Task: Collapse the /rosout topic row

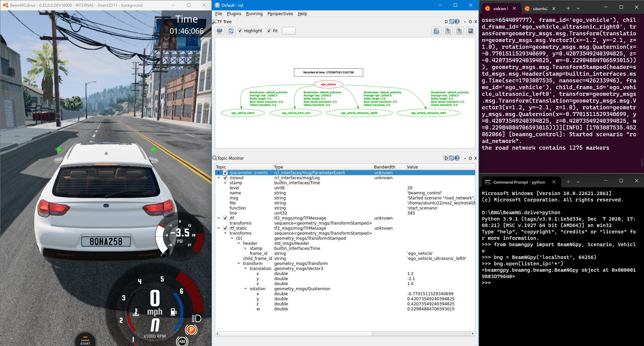Action: pyautogui.click(x=219, y=178)
